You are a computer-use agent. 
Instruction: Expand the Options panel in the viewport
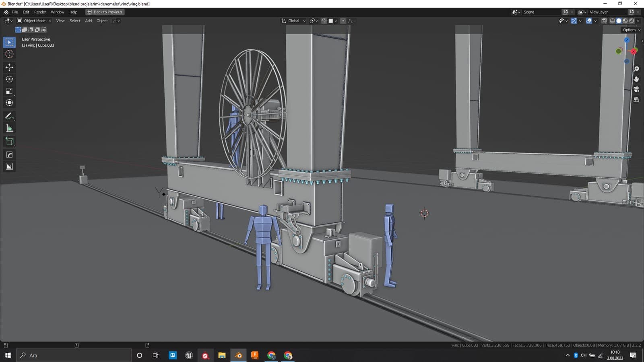630,29
